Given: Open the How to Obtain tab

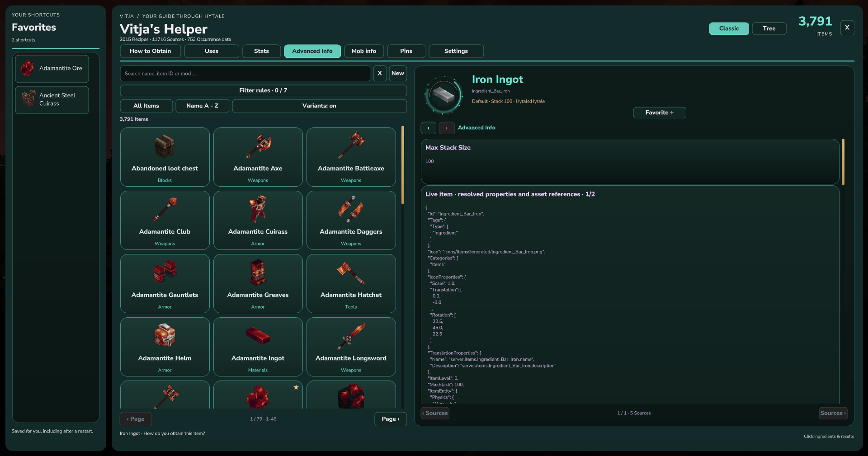Looking at the screenshot, I should click(150, 51).
